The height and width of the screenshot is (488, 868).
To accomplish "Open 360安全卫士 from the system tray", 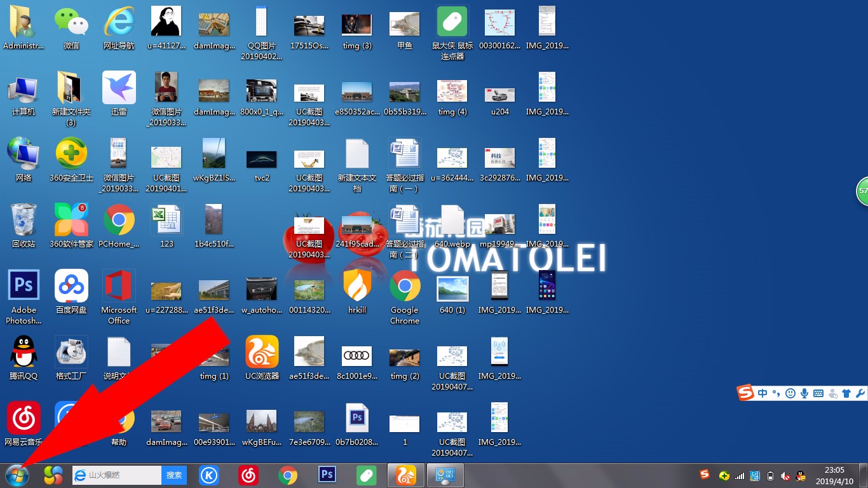I will coord(724,475).
